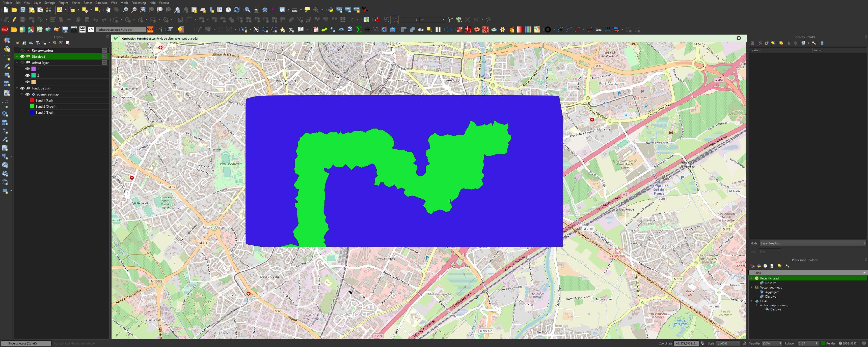The image size is (868, 347).
Task: Click the black ring buffer icon
Action: (x=548, y=30)
